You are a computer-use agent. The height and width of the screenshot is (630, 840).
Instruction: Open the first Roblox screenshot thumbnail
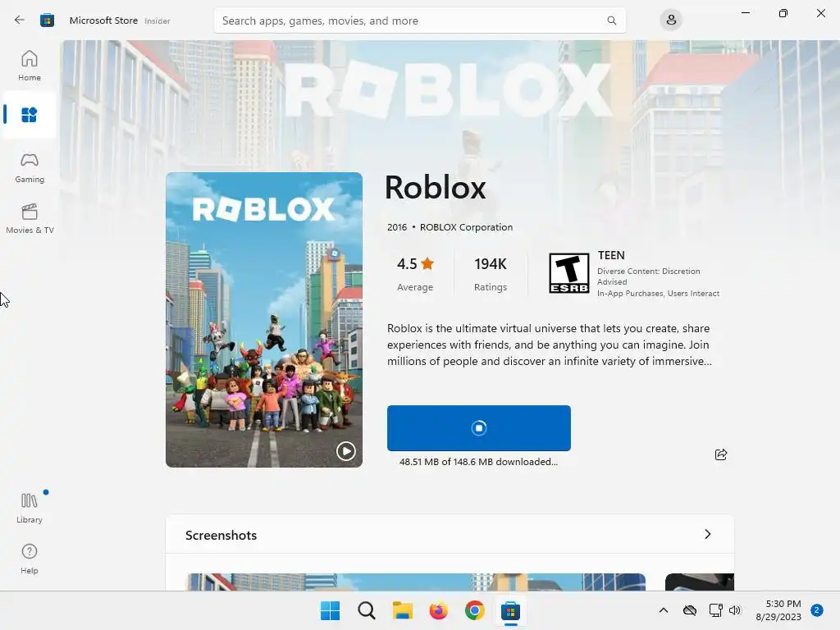[x=416, y=582]
